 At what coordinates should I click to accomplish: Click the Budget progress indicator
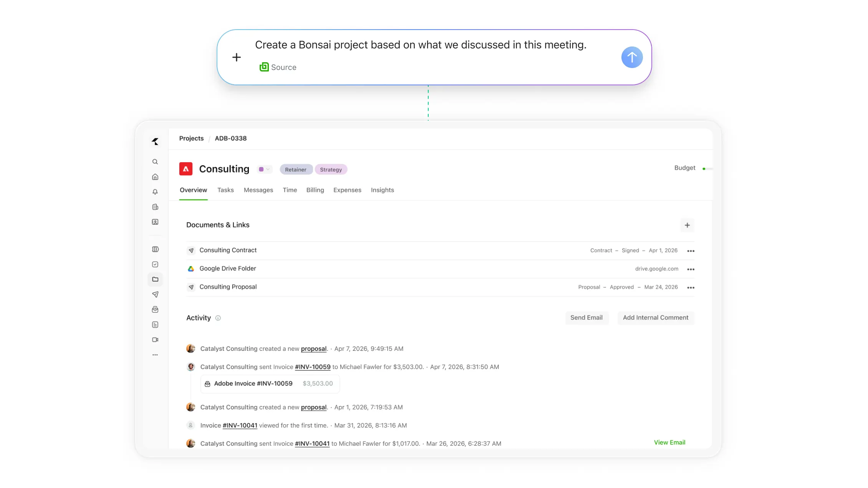[x=707, y=169]
